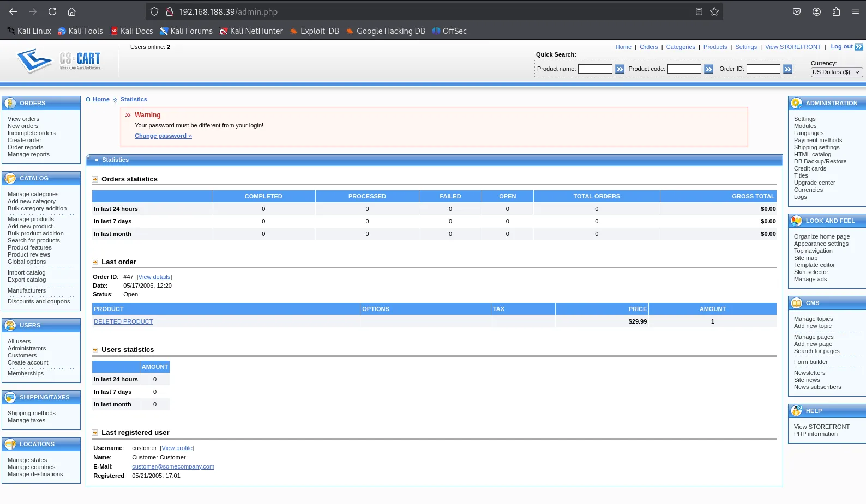The image size is (866, 504).
Task: Open Incomplete orders in Orders panel
Action: (32, 133)
